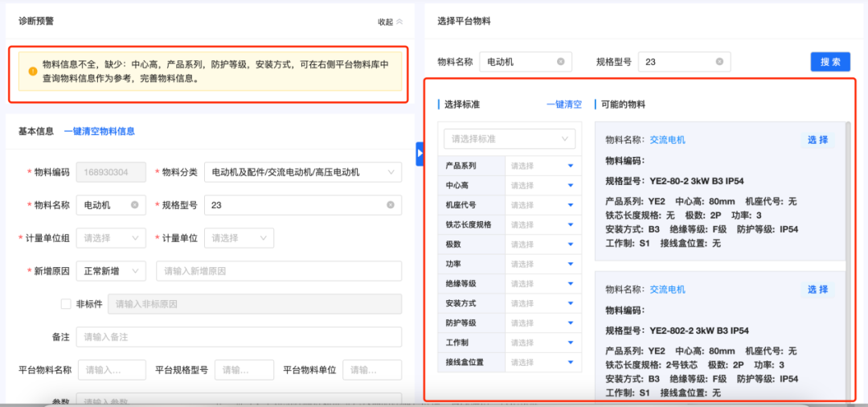The height and width of the screenshot is (407, 868).
Task: Click the 平台规格型号 input field
Action: click(x=244, y=369)
